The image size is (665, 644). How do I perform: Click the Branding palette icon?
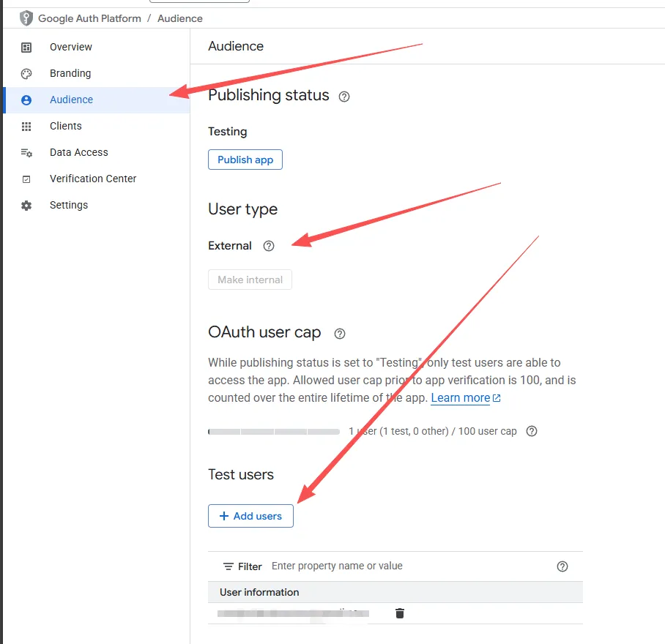point(26,74)
